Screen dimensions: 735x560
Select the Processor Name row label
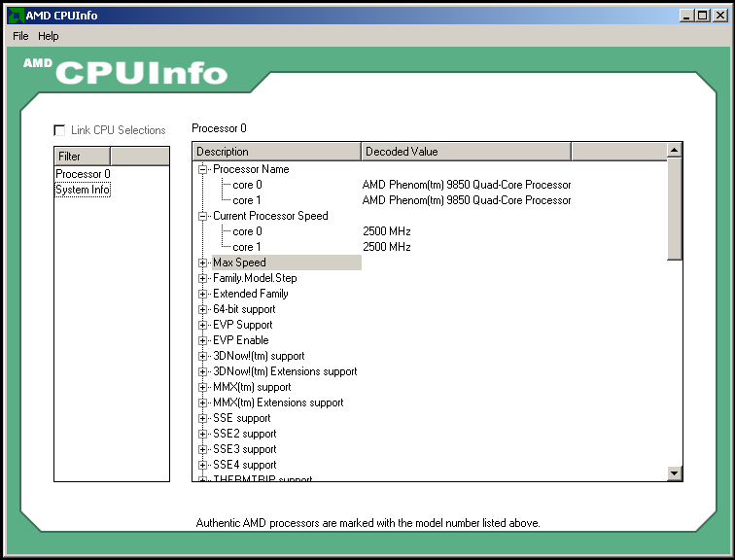(x=251, y=169)
